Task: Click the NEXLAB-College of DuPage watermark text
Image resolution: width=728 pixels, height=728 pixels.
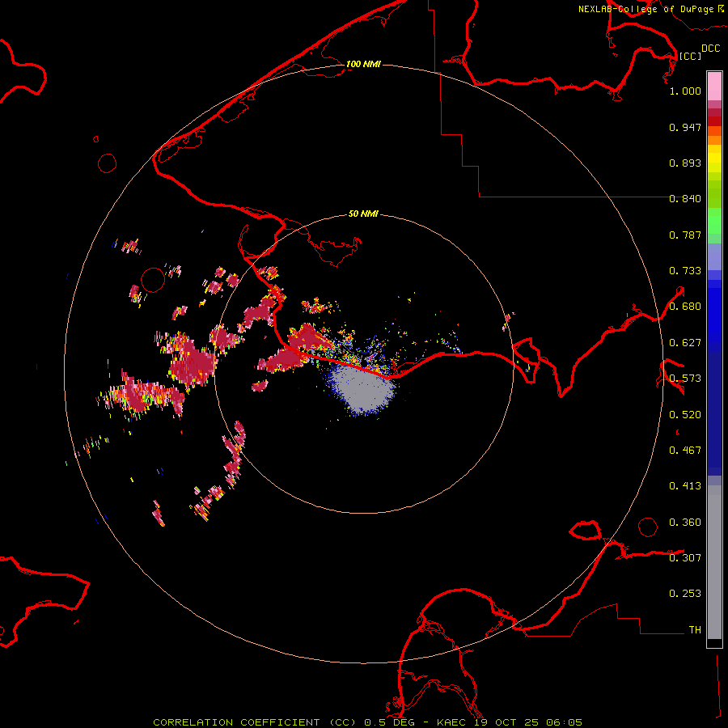Action: [645, 9]
